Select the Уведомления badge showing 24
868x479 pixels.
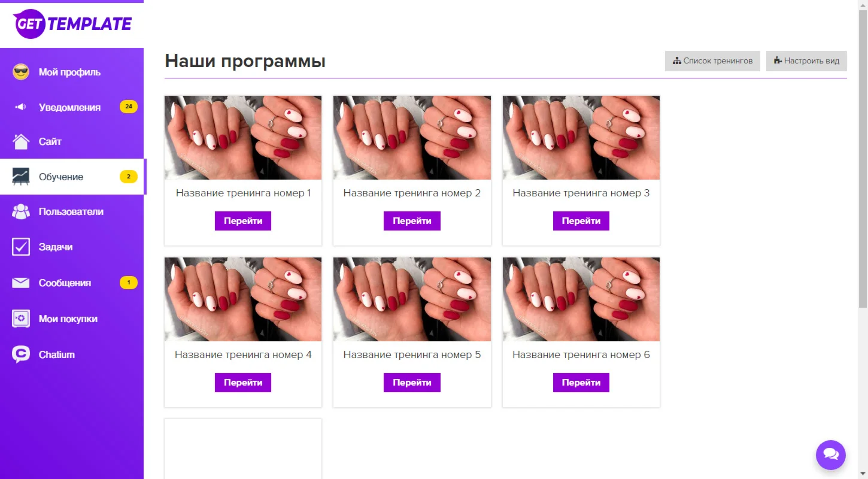[x=129, y=107]
